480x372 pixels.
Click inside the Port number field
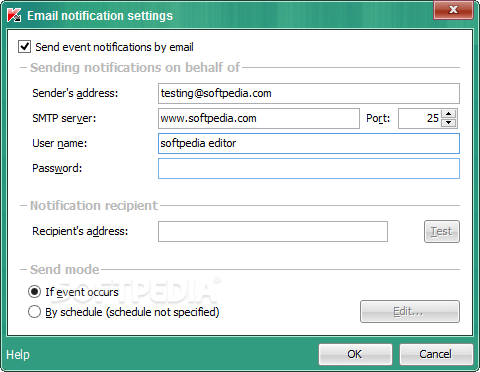[420, 118]
